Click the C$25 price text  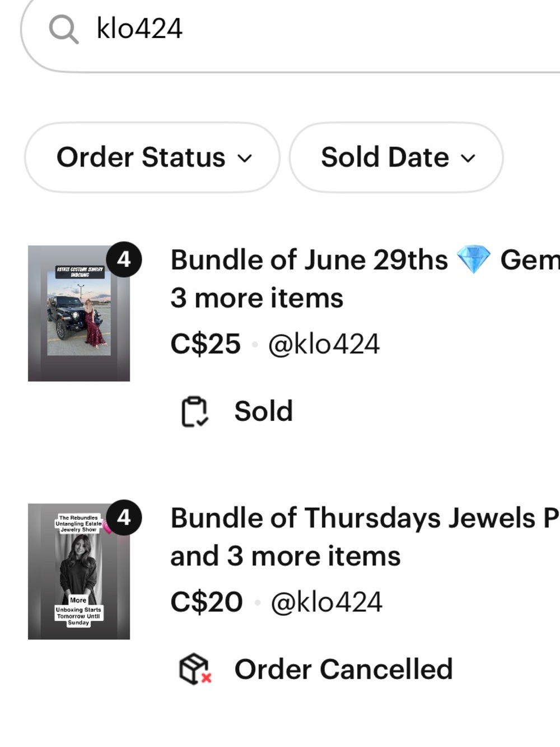coord(206,344)
